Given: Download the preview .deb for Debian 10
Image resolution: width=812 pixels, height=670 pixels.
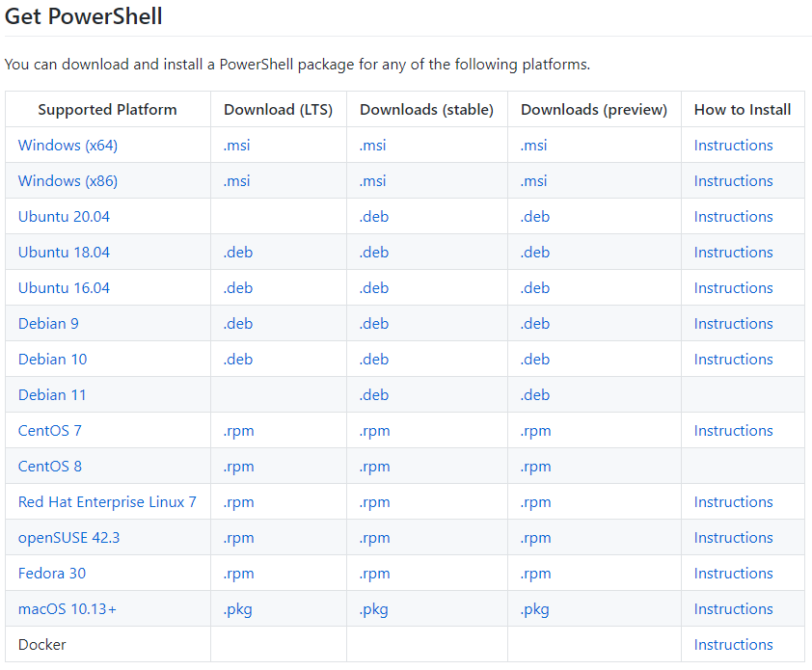Looking at the screenshot, I should pos(534,359).
